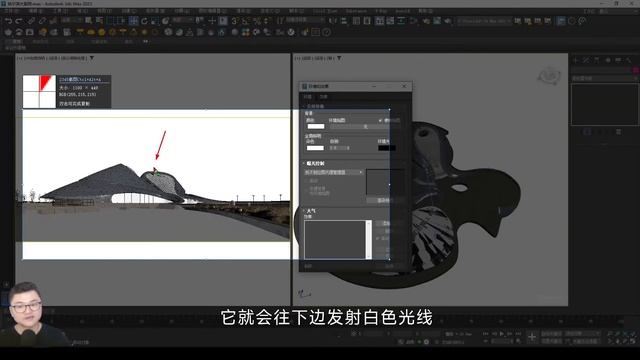Toggle Angle Snap

point(245,20)
